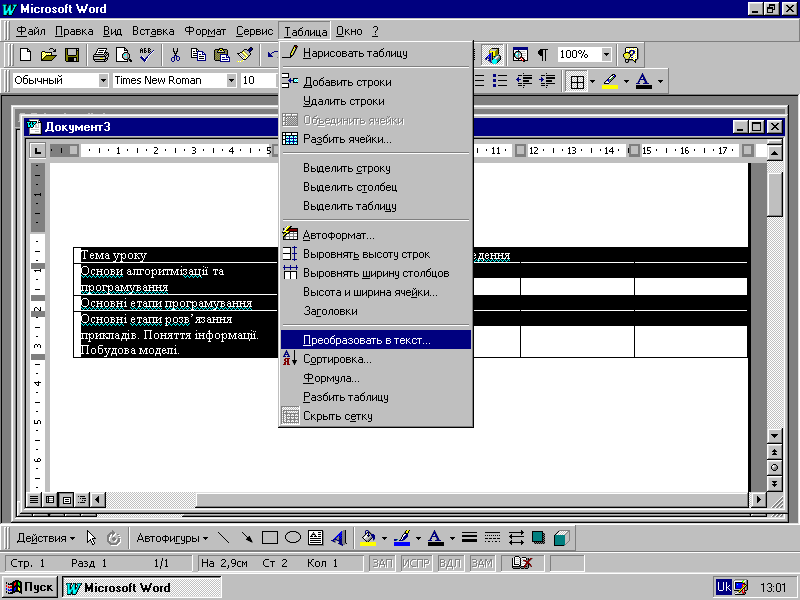This screenshot has width=800, height=600.
Task: Open the Times New Roman font dropdown
Action: tap(231, 81)
